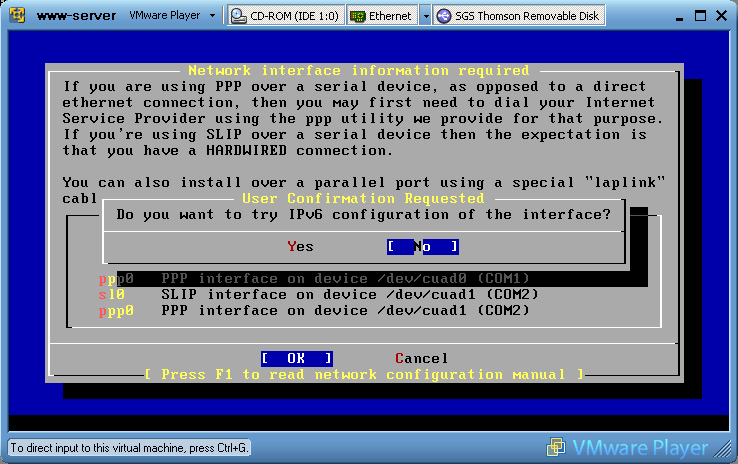Click the SGS Thomson Removable Disk button
738x464 pixels.
click(x=519, y=16)
